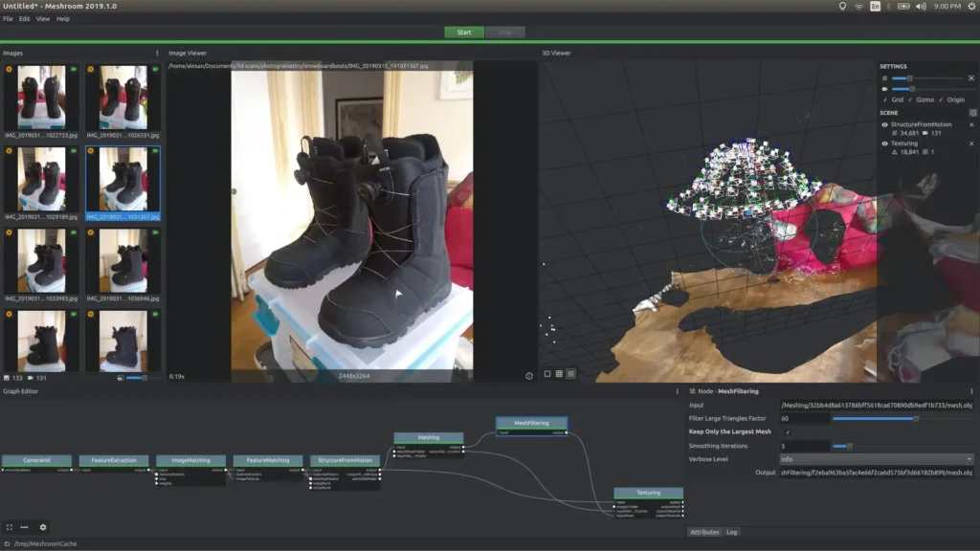Click the scene media info icon
Image resolution: width=980 pixels, height=551 pixels.
(972, 113)
